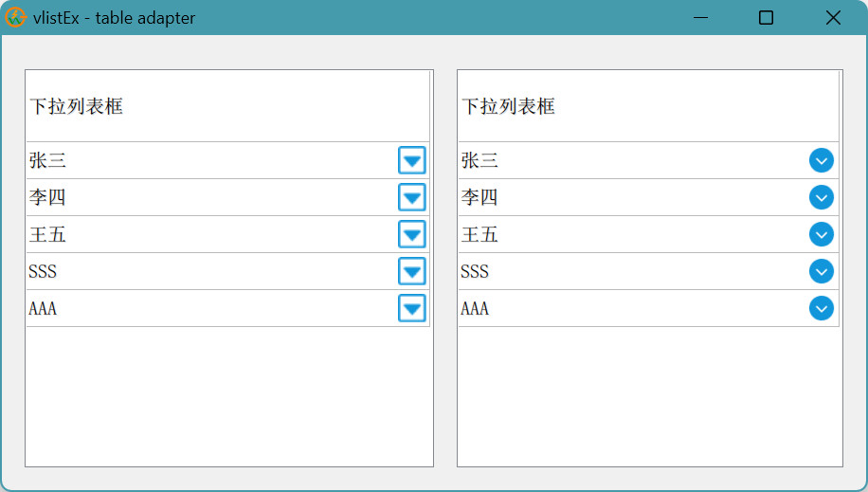Click square dropdown arrow on left SSS row

(412, 271)
